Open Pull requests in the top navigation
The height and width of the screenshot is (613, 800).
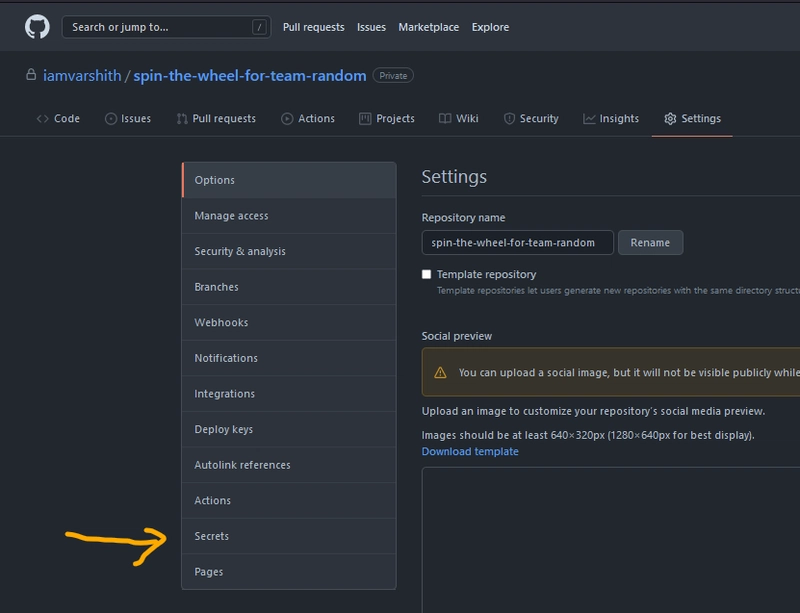(x=314, y=27)
